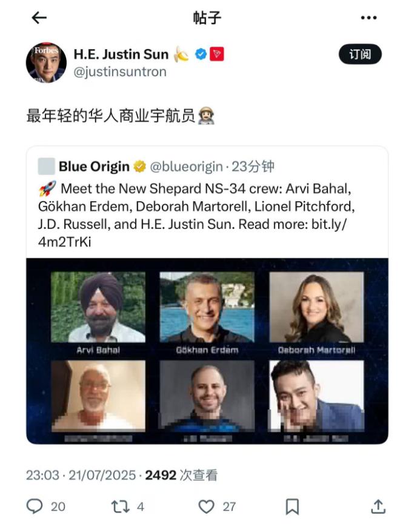View the Gökhan Erdem crew photo
Screen dimensions: 420x527
click(207, 307)
